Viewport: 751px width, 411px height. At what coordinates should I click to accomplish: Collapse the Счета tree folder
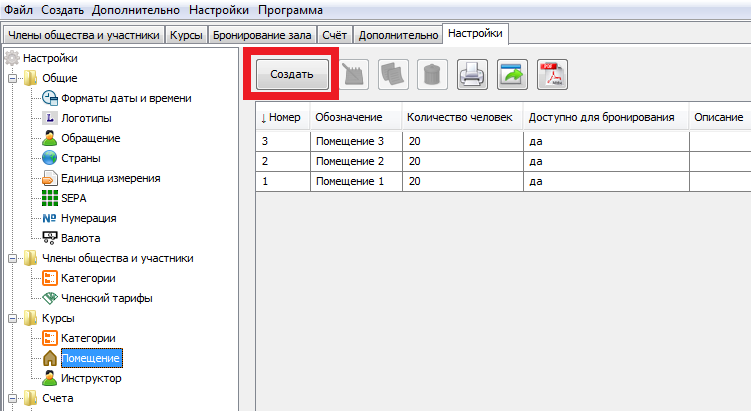point(12,398)
